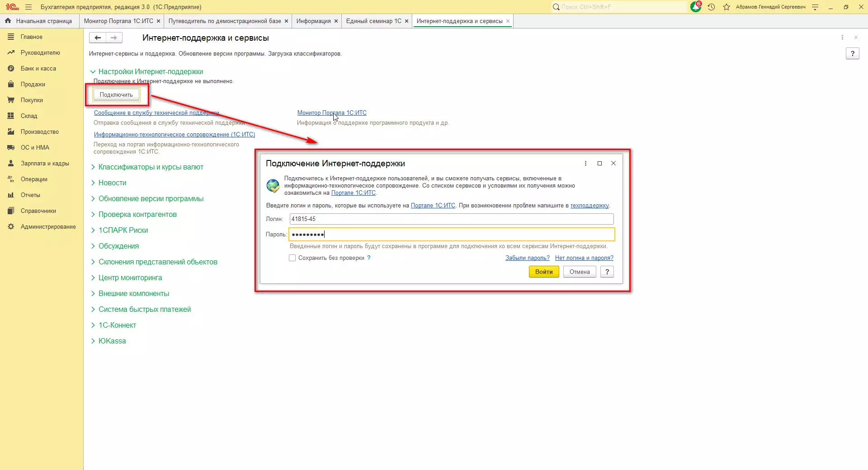Open the history clock icon
Image resolution: width=868 pixels, height=470 pixels.
pos(711,7)
